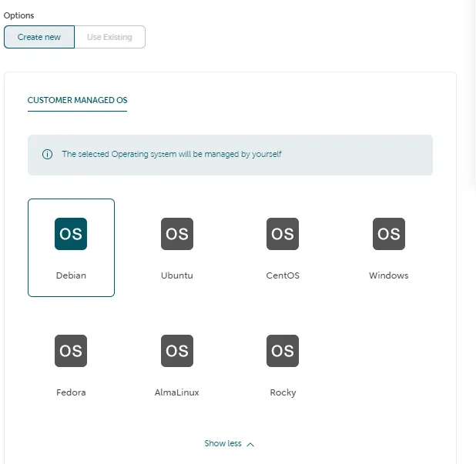Pick the AlmaLinux OS icon
476x464 pixels.
tap(177, 351)
